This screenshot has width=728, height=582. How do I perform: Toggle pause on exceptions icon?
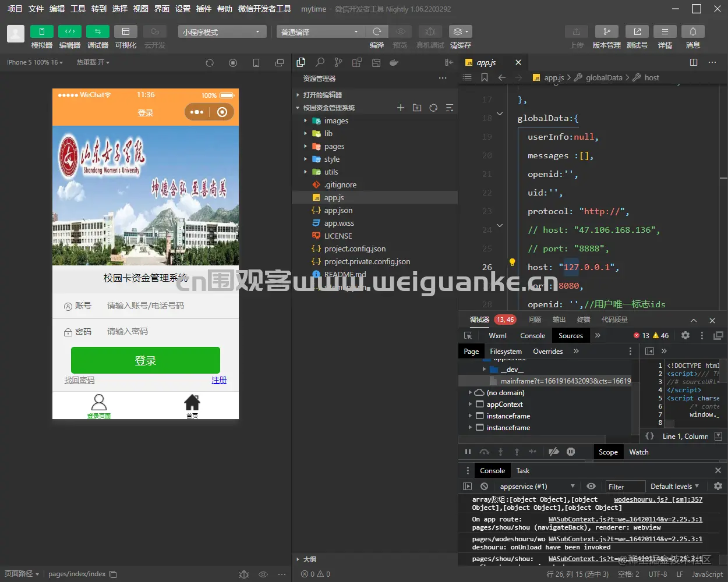[571, 452]
